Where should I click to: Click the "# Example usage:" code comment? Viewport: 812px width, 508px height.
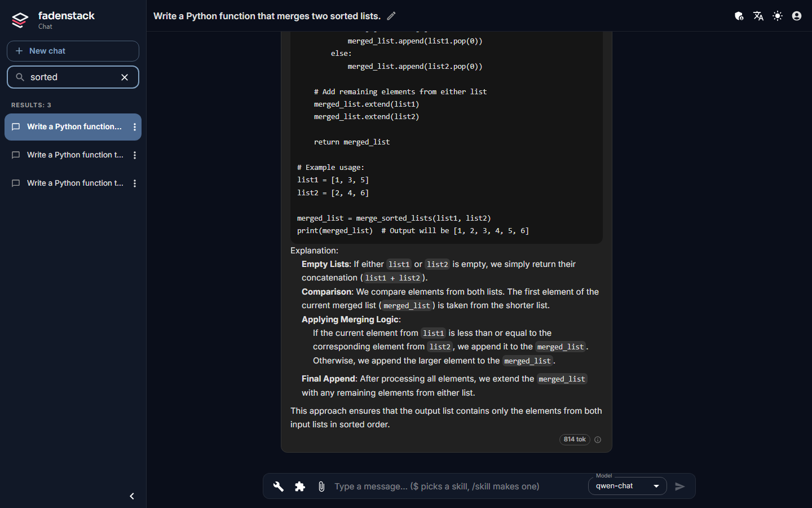point(330,168)
